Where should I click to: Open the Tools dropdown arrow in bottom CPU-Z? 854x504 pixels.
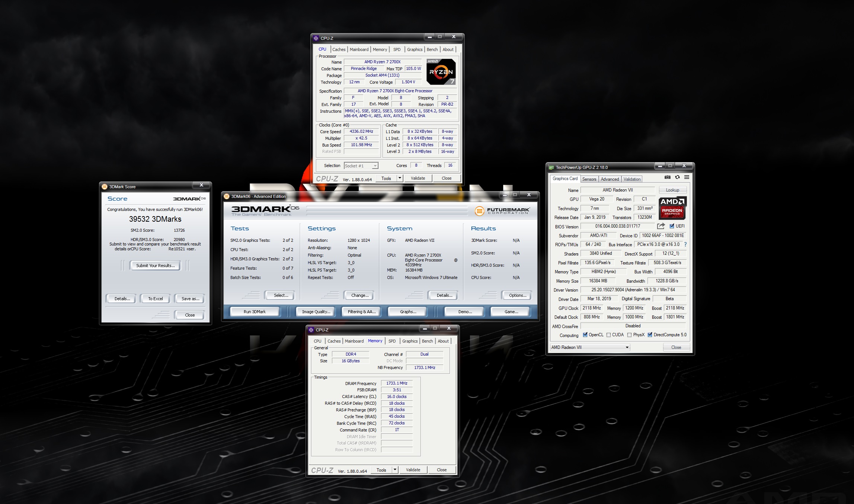(395, 470)
